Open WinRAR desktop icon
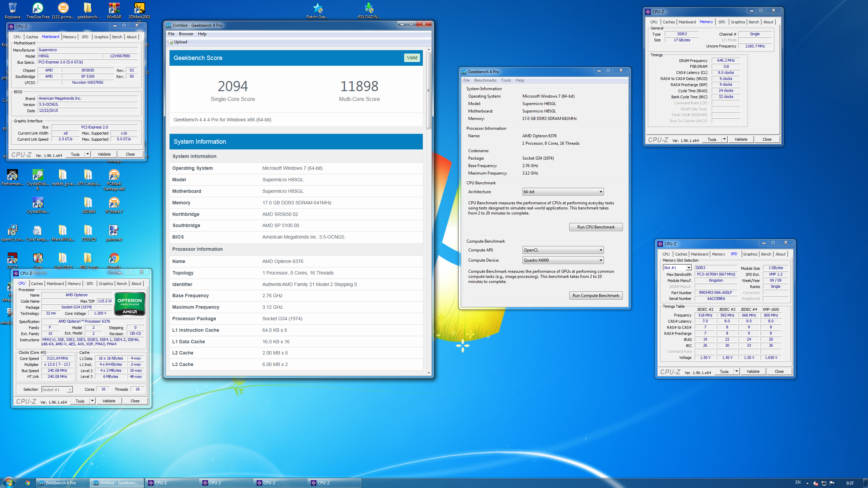This screenshot has height=488, width=868. pyautogui.click(x=114, y=10)
